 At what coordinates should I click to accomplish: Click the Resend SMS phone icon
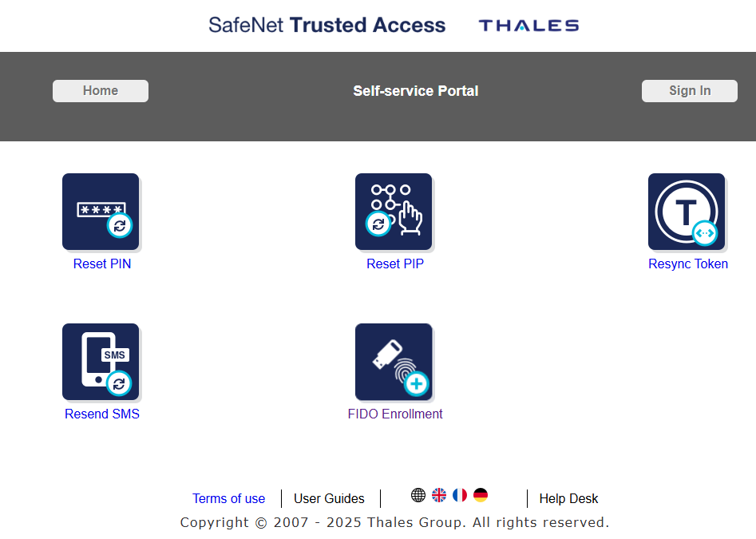101,362
